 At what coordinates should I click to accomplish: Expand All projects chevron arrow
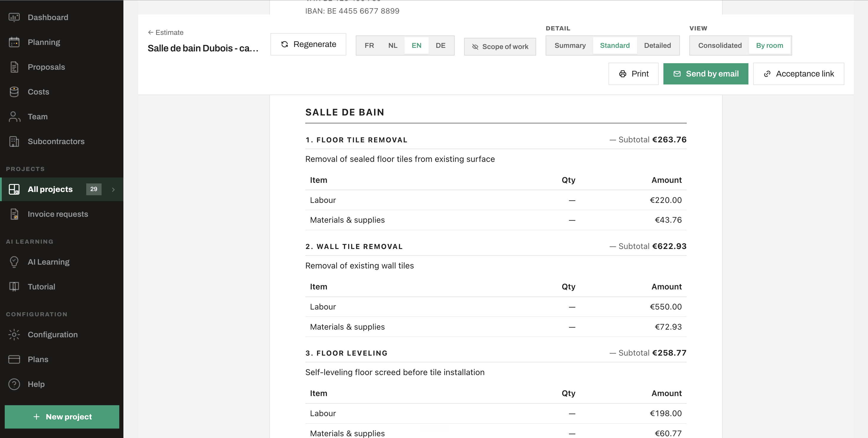(x=113, y=190)
